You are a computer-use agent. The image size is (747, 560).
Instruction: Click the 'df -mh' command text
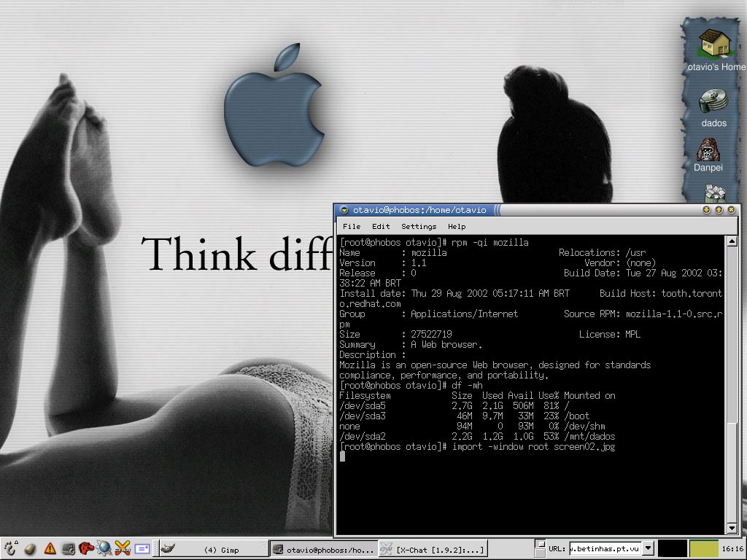click(x=467, y=385)
